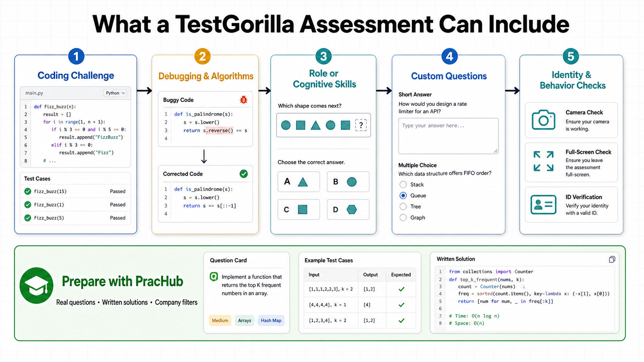Choose answer D, the hexagon
The height and width of the screenshot is (362, 644).
(348, 210)
